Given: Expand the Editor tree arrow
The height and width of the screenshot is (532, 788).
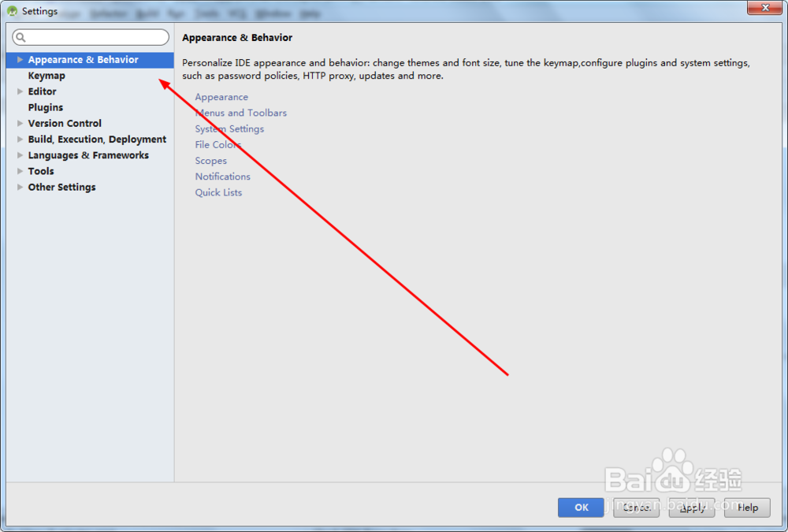Looking at the screenshot, I should [x=20, y=91].
